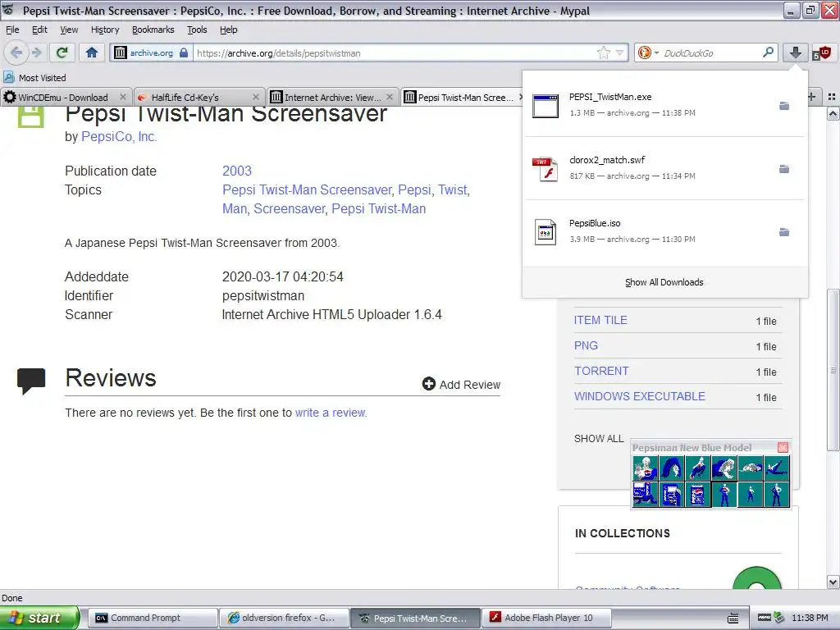This screenshot has width=840, height=630.
Task: Follow the PepsiCo, Inc. author link
Action: point(119,137)
